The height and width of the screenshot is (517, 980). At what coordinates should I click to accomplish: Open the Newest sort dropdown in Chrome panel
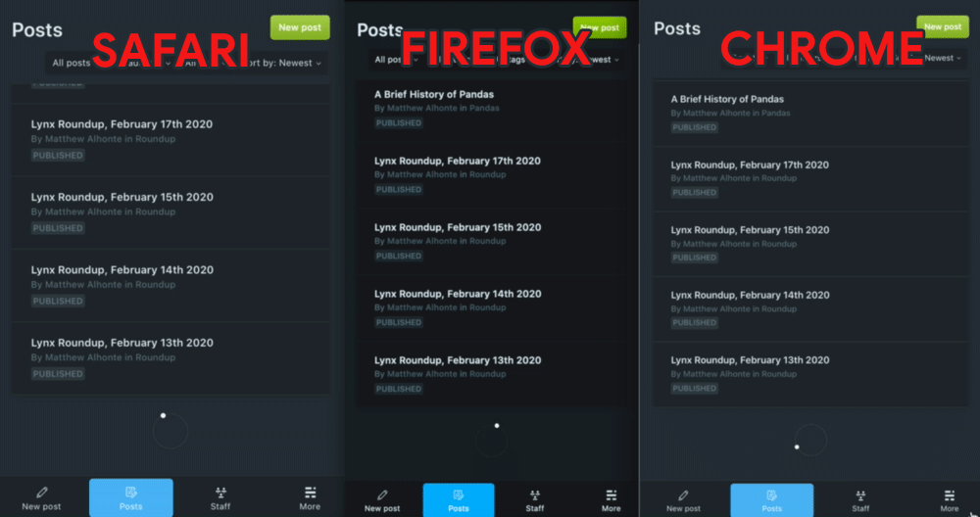pyautogui.click(x=943, y=58)
